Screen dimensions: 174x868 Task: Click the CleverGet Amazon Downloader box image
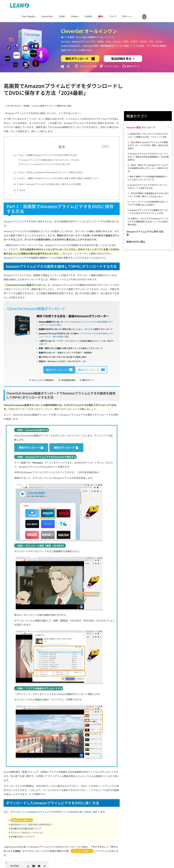(22, 325)
